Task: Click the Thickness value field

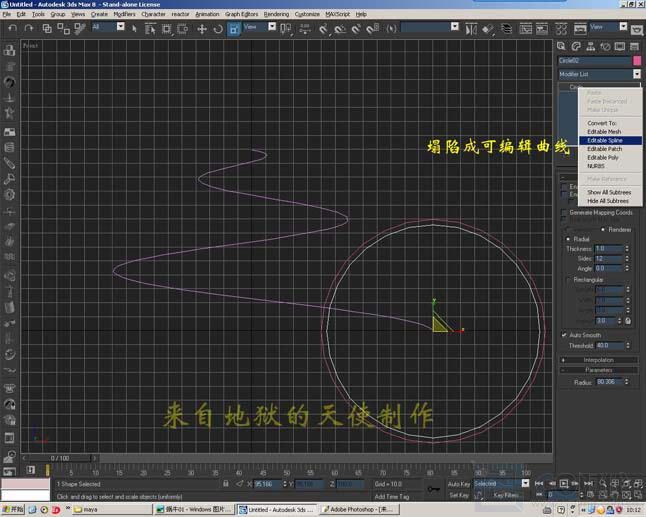Action: click(609, 248)
